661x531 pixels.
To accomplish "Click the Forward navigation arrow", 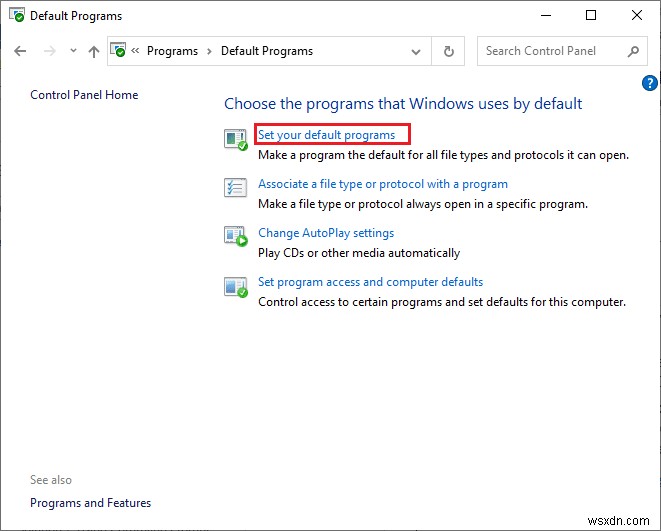I will 50,51.
